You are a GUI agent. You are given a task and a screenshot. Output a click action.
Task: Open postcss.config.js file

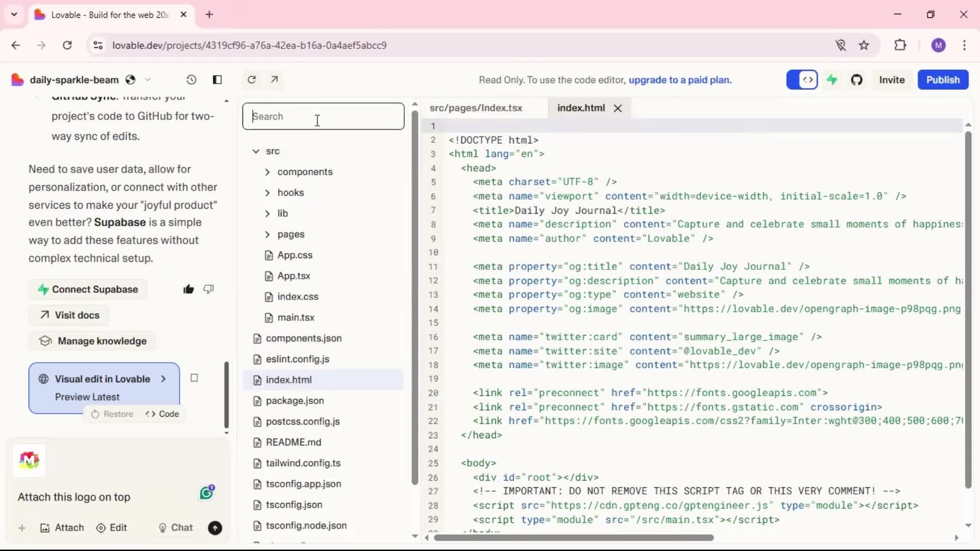302,421
